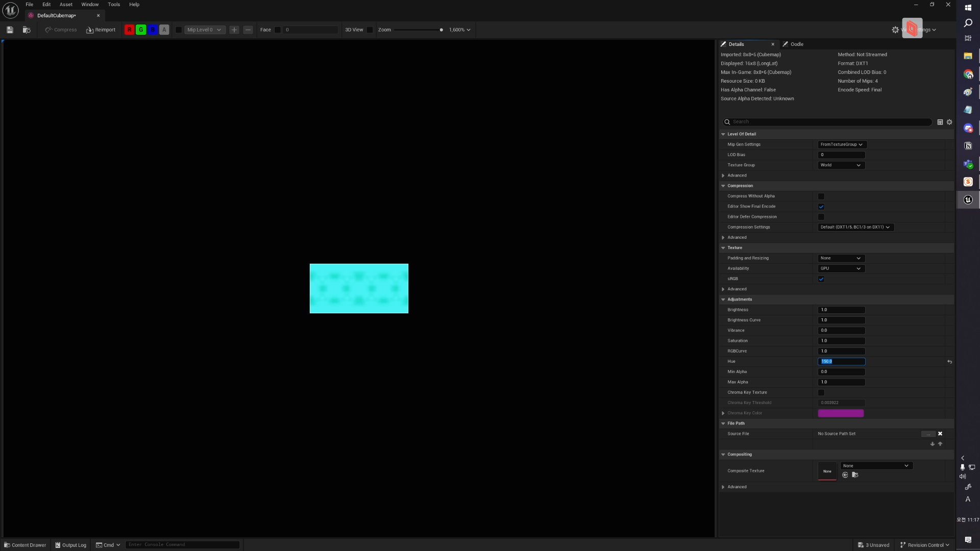Toggle the Red channel button

pyautogui.click(x=130, y=30)
